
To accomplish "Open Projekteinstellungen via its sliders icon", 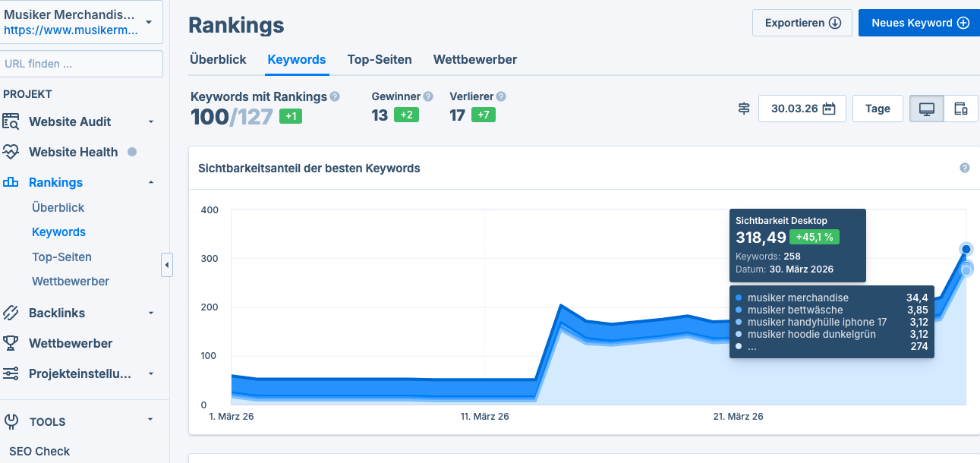I will [13, 373].
